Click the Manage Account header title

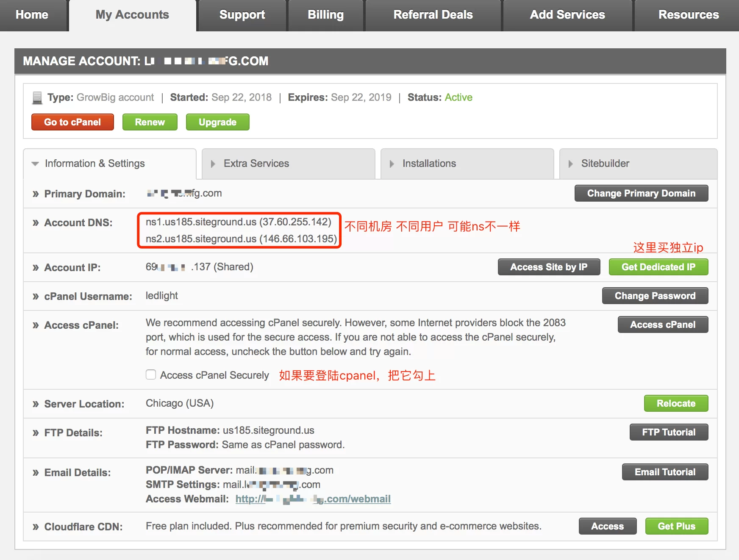tap(146, 61)
